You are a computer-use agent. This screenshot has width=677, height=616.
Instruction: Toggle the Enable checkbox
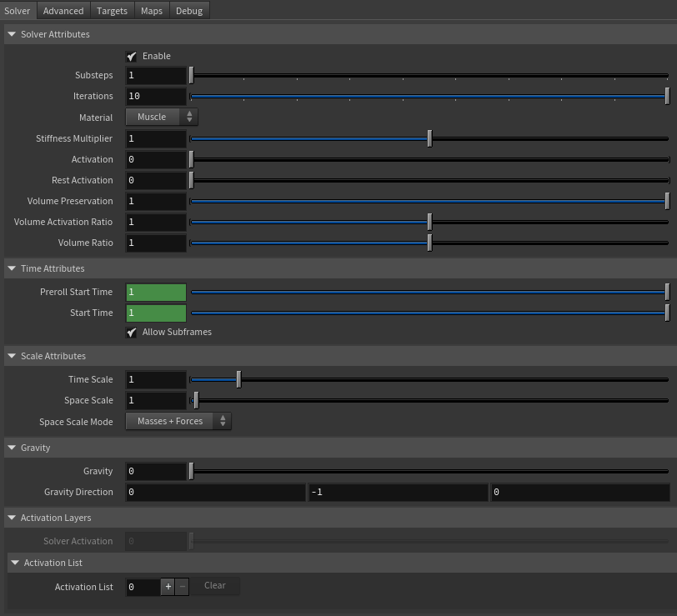point(131,57)
